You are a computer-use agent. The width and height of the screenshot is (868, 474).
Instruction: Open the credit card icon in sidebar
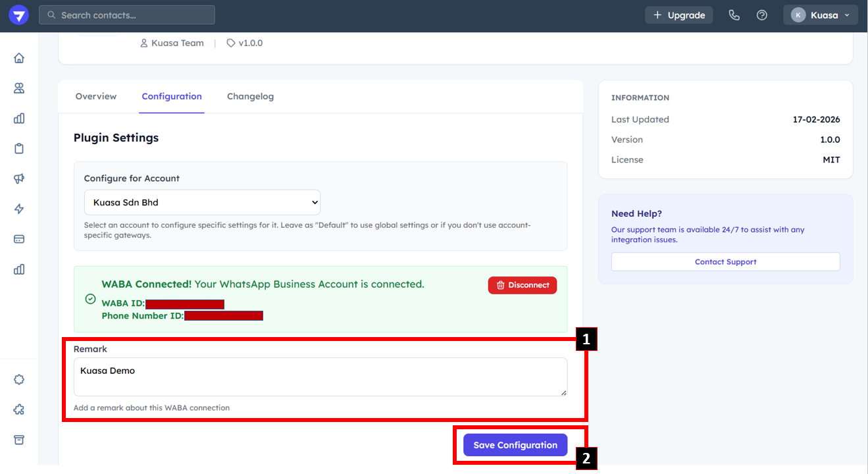pyautogui.click(x=19, y=239)
